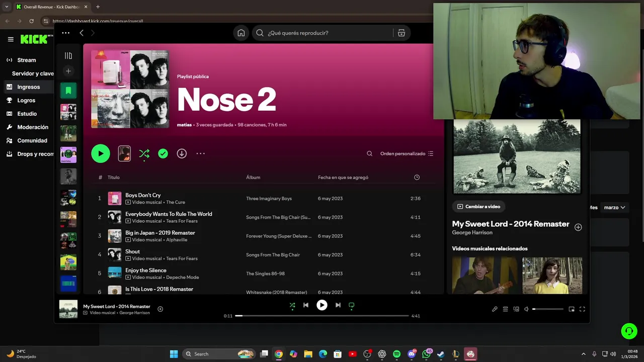The image size is (644, 362).
Task: Toggle playlist shuffle next to play button
Action: [144, 153]
